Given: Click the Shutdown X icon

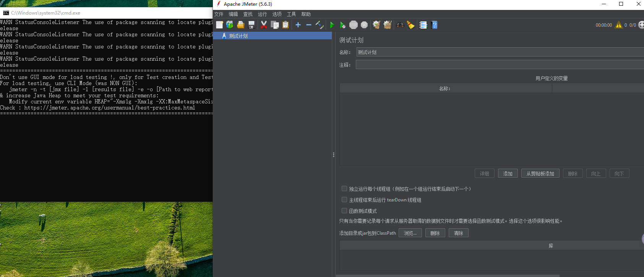Looking at the screenshot, I should (x=364, y=25).
